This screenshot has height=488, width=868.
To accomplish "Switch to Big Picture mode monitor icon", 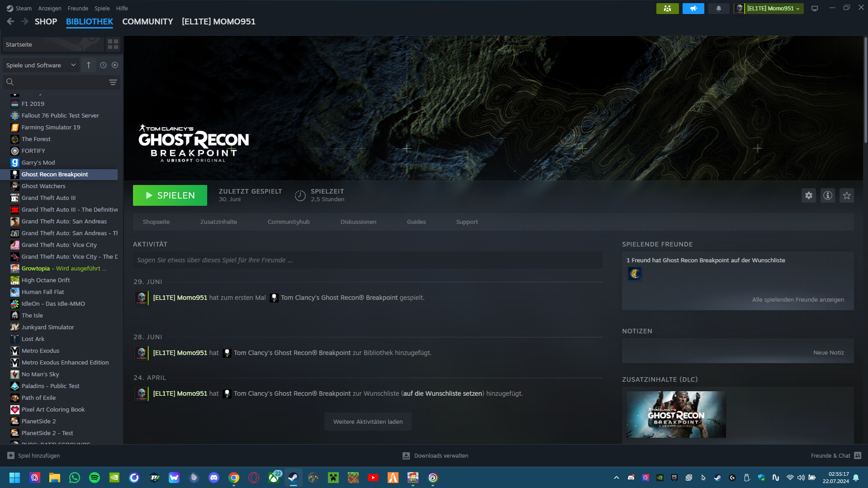I will point(814,9).
